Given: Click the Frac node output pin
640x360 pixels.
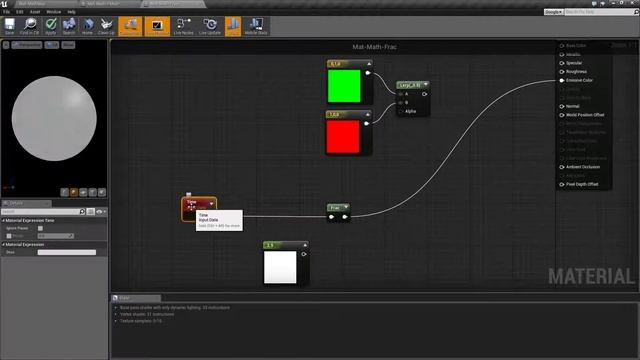Looking at the screenshot, I should click(x=345, y=217).
